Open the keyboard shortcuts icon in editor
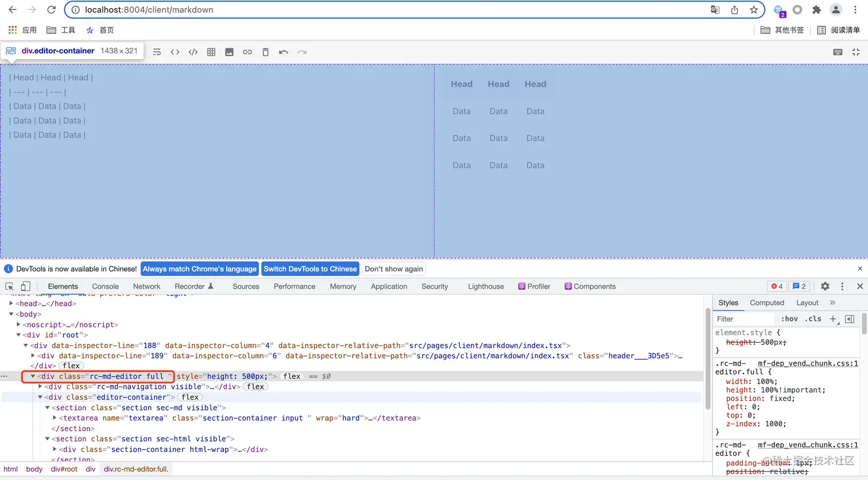This screenshot has height=480, width=868. point(838,52)
